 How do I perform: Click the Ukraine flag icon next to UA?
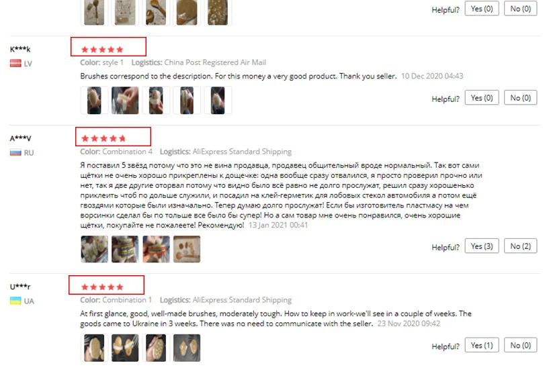15,301
